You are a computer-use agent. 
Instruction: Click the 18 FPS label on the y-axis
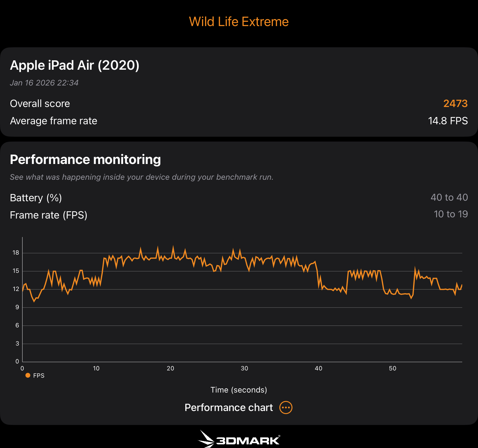click(x=16, y=253)
